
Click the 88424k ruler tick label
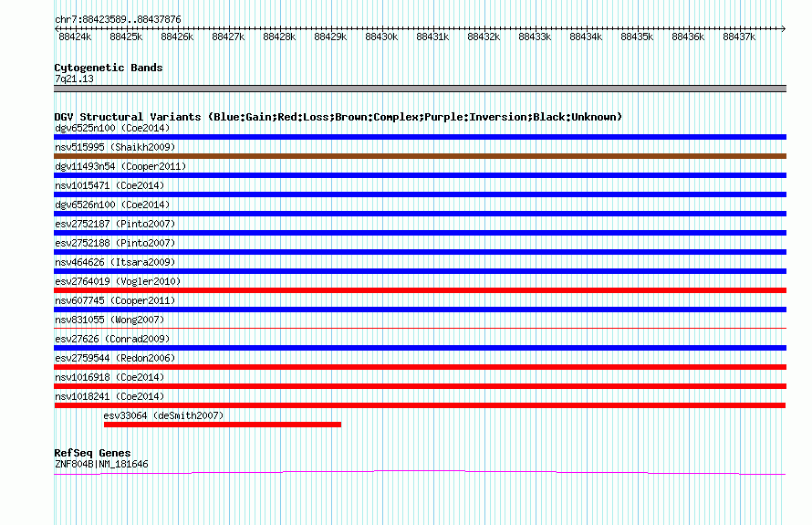click(75, 37)
